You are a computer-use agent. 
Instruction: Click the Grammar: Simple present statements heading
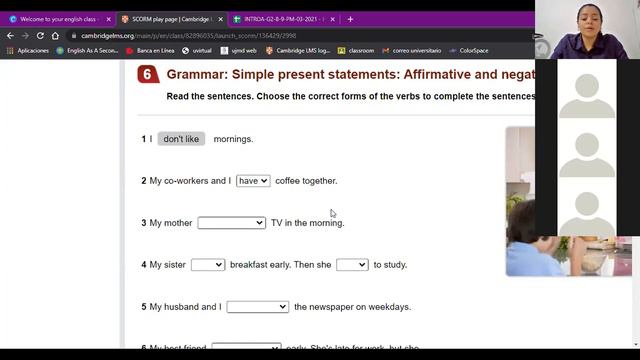tap(351, 74)
